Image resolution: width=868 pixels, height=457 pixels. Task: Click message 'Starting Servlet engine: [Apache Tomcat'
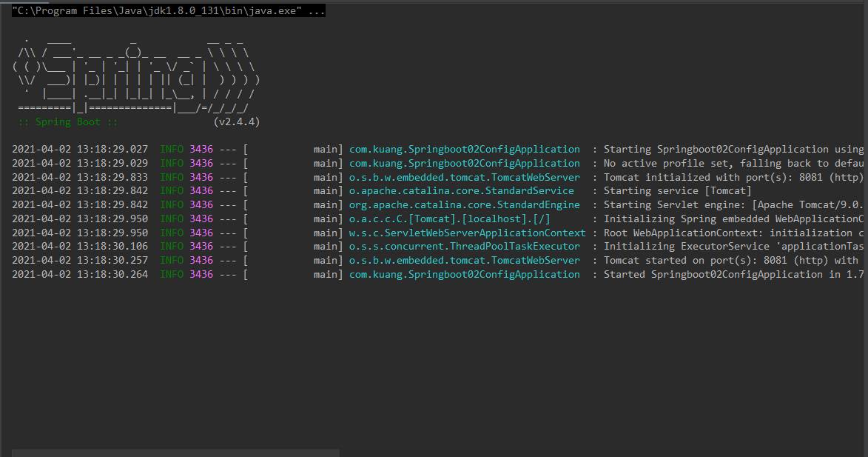(719, 205)
